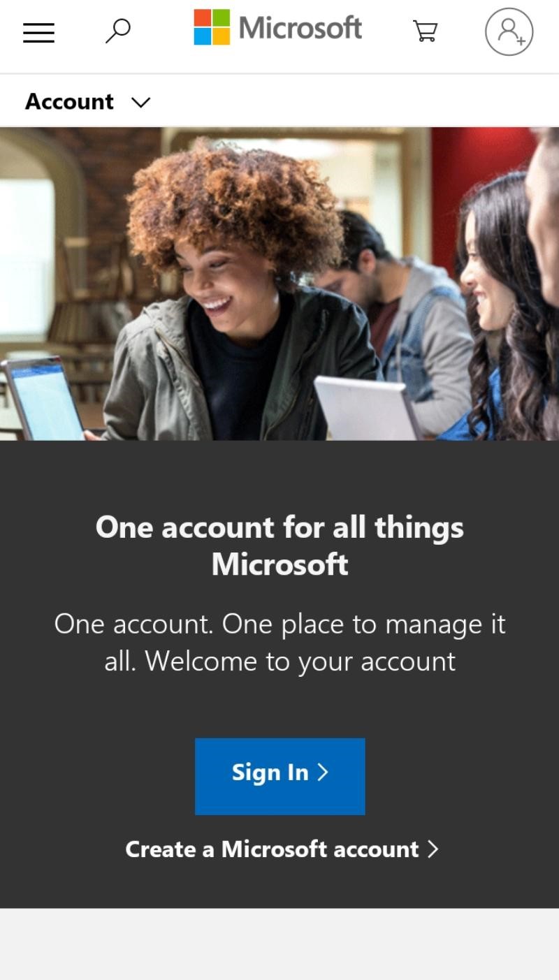
Task: Expand the Account dropdown chevron
Action: coord(140,102)
